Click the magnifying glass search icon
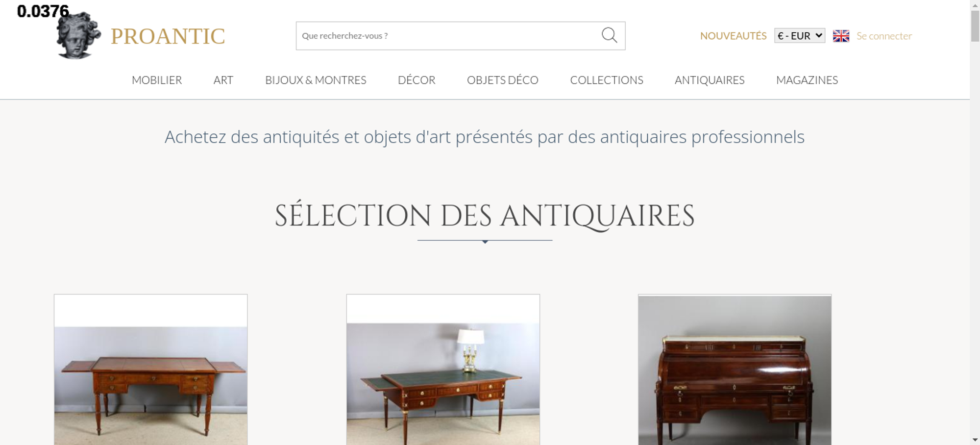980x445 pixels. 609,35
